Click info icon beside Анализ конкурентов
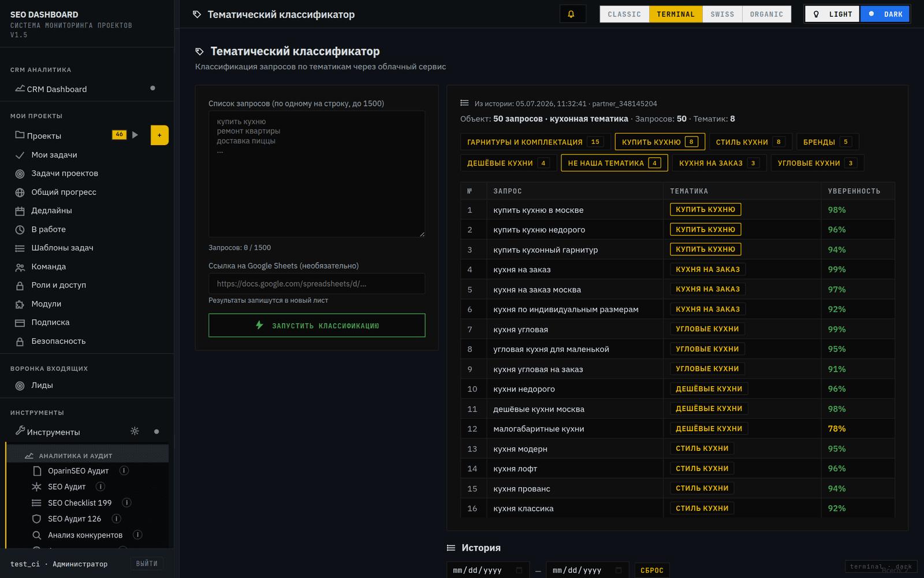Image resolution: width=924 pixels, height=578 pixels. click(x=138, y=535)
